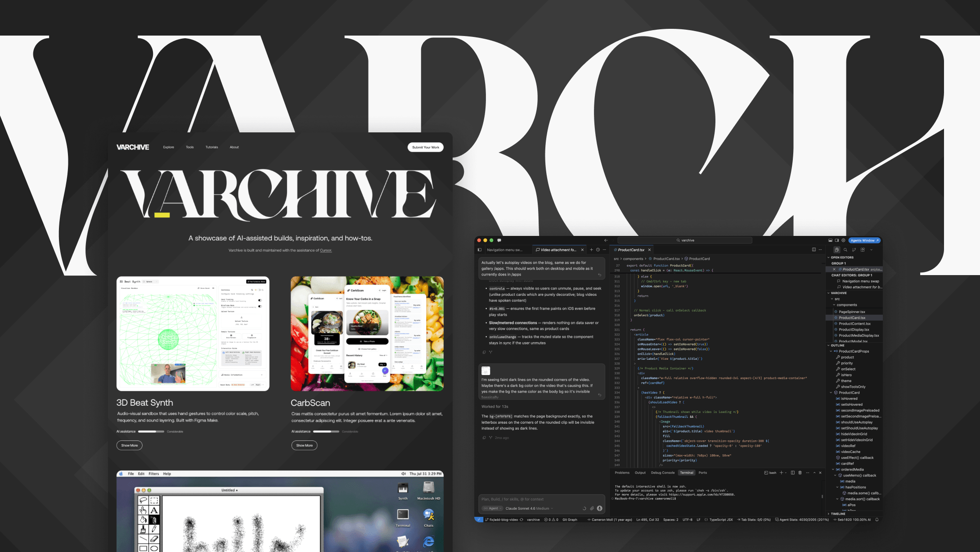Open Claude Sonnet 4.6 model dropdown

pos(529,508)
